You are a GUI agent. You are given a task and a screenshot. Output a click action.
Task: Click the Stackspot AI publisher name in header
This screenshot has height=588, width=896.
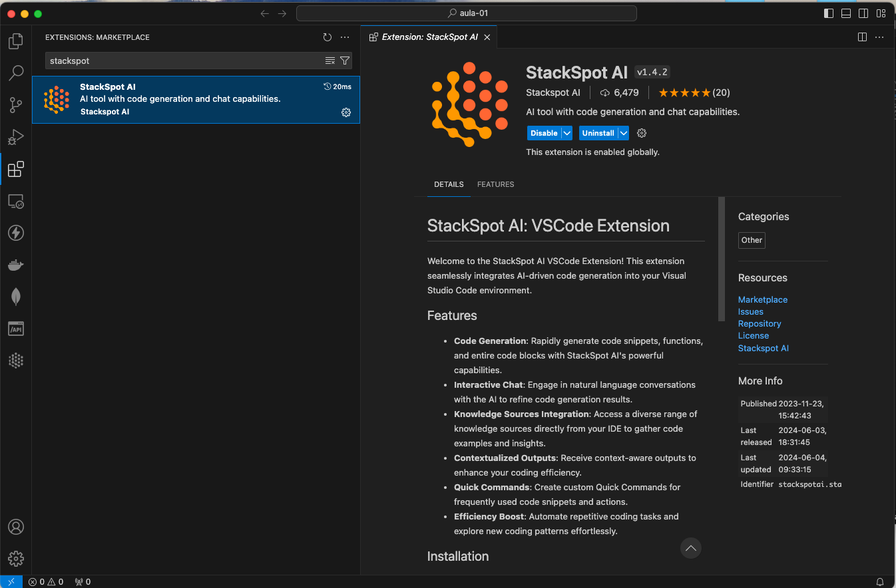(553, 92)
